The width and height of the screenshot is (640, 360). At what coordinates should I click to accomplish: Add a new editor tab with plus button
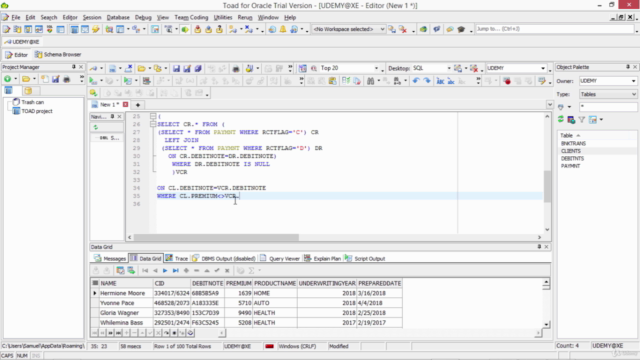point(138,104)
